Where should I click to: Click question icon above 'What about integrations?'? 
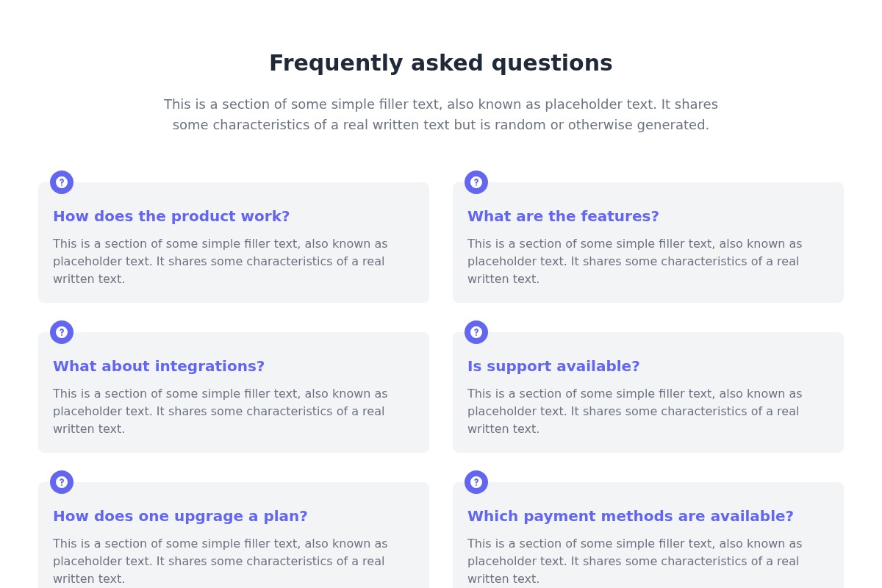pyautogui.click(x=62, y=332)
